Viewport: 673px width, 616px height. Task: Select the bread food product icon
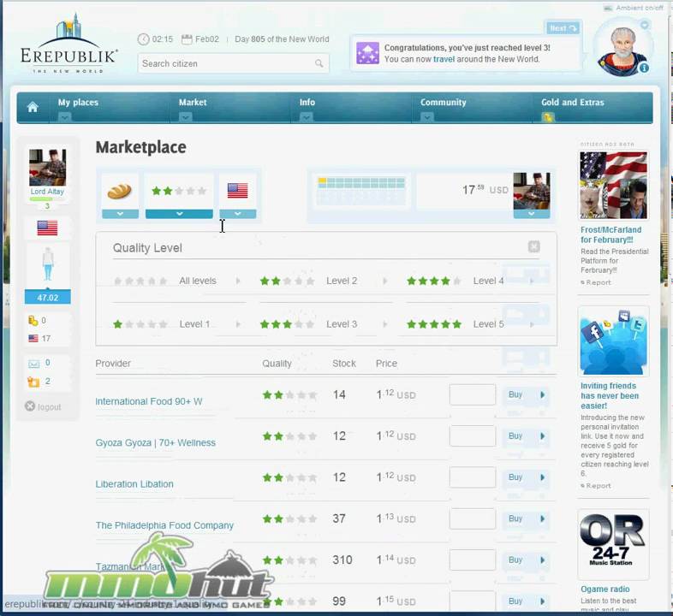(120, 191)
